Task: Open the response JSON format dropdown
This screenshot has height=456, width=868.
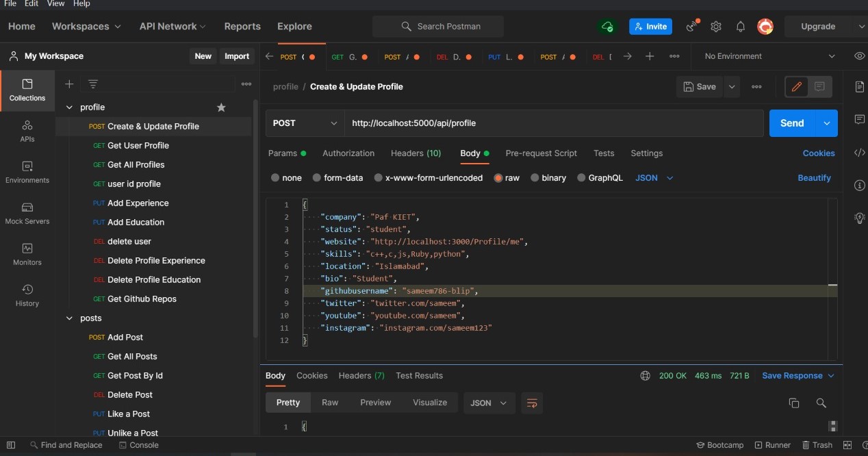Action: (x=489, y=403)
